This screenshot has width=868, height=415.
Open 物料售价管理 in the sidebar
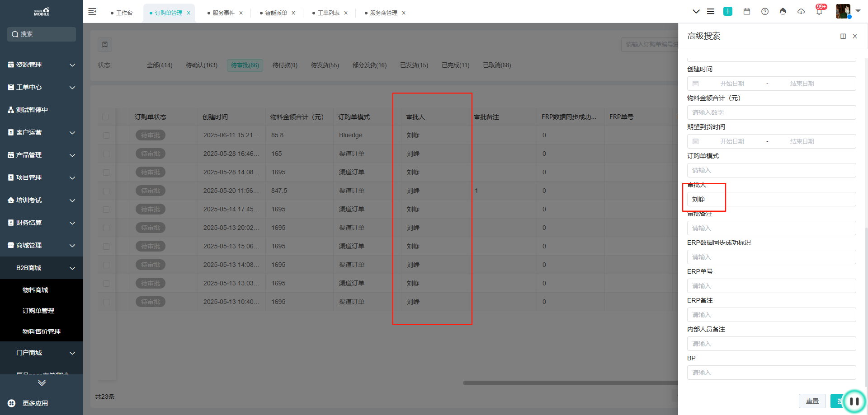tap(42, 331)
